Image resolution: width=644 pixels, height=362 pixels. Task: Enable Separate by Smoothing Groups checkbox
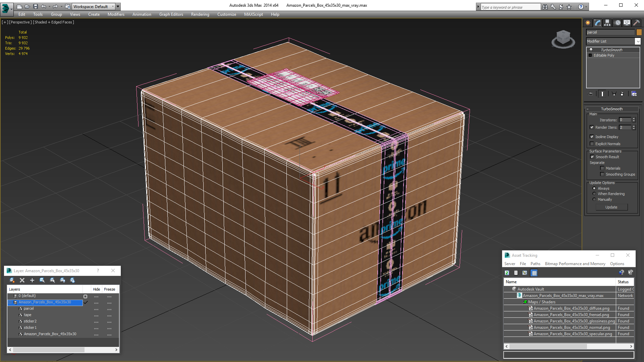(602, 174)
